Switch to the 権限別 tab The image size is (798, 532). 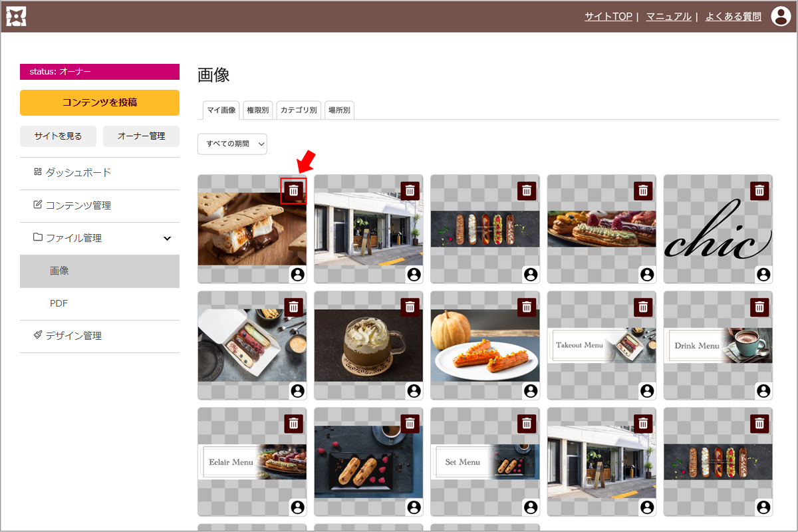[x=257, y=110]
